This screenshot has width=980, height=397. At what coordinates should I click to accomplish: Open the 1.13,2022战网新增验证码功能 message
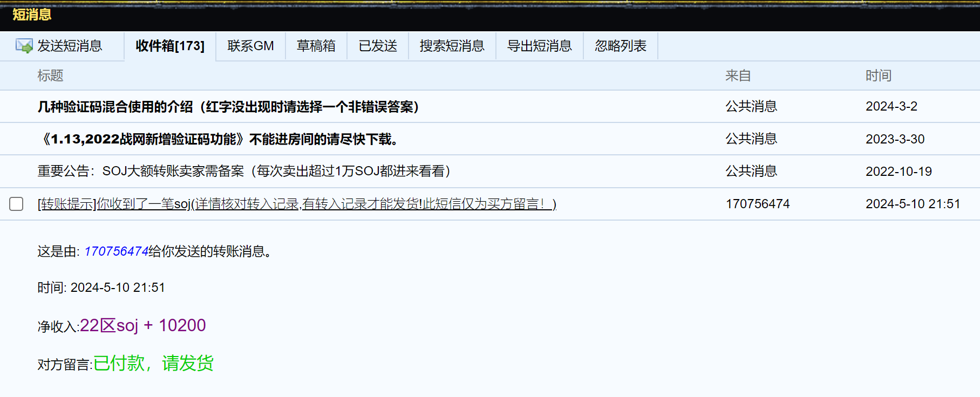coord(220,139)
